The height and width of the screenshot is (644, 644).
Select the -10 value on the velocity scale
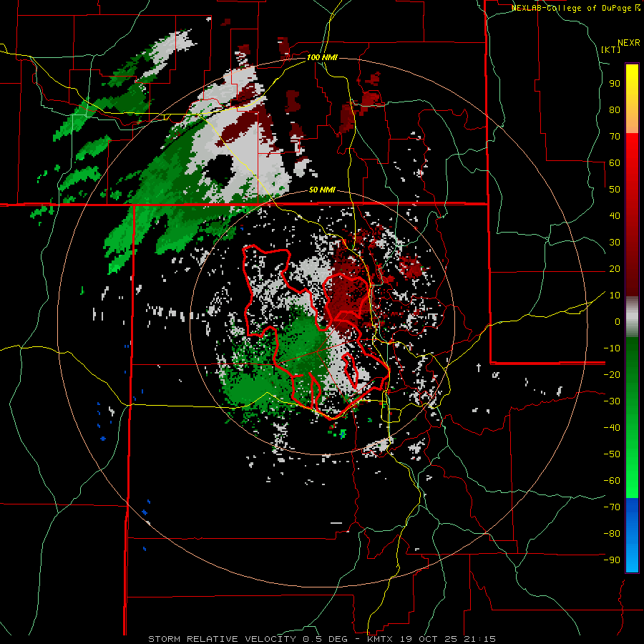pos(612,348)
